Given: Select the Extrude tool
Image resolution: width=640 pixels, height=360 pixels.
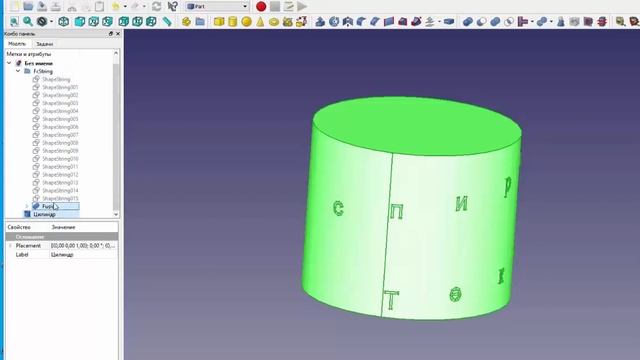Looking at the screenshot, I should pos(320,21).
